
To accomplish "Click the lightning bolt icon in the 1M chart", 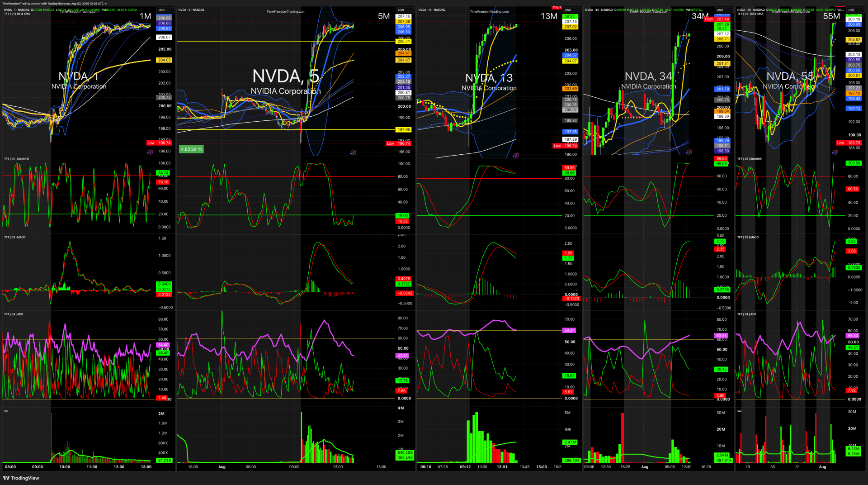I will 150,152.
